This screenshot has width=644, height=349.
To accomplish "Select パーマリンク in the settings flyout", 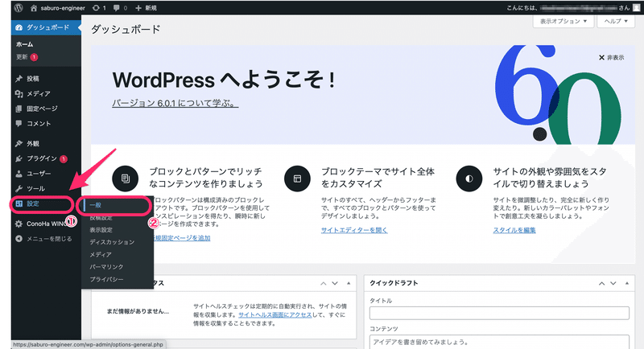I will pos(106,267).
